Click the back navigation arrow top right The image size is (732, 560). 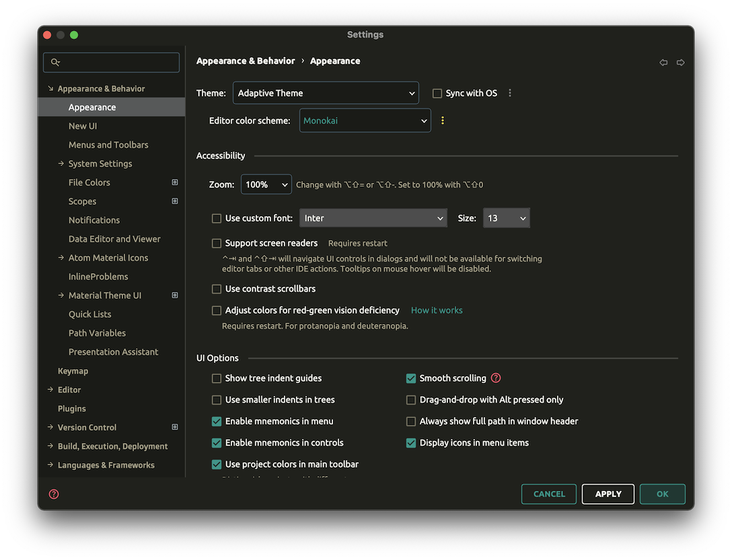point(663,62)
